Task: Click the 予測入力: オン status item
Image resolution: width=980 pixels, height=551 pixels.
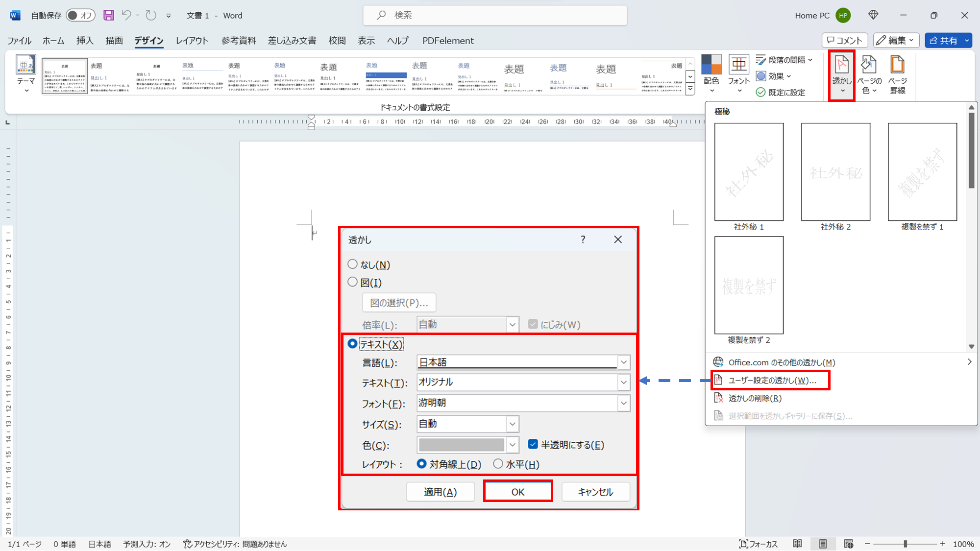Action: tap(147, 544)
